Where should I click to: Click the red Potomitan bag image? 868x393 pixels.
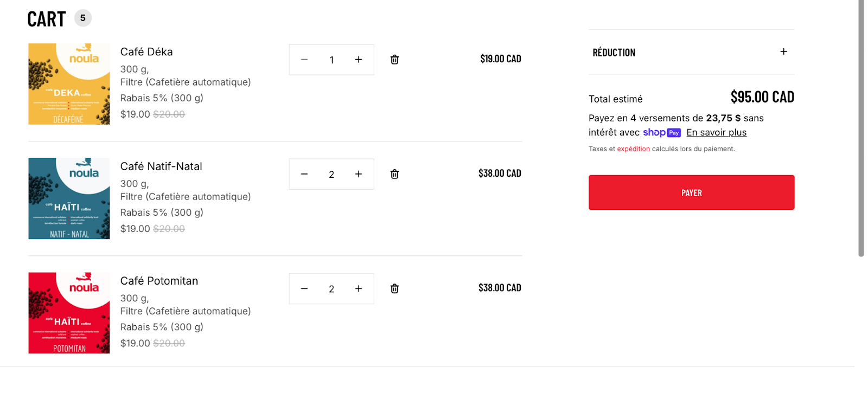click(x=69, y=313)
